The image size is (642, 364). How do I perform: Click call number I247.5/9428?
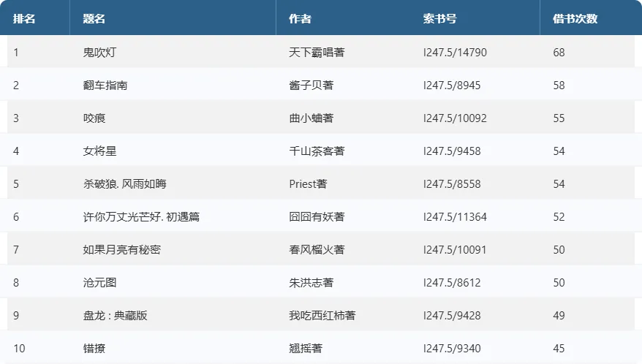[x=452, y=316]
